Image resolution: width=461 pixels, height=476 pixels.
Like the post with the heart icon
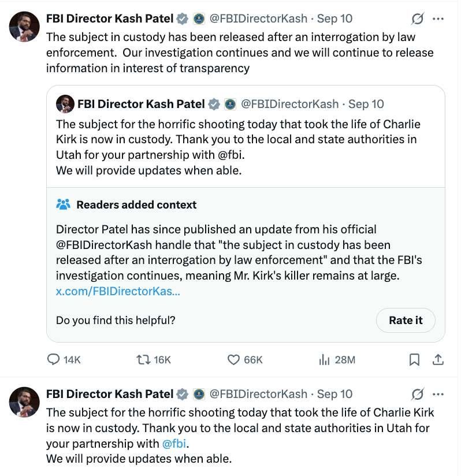(x=233, y=359)
